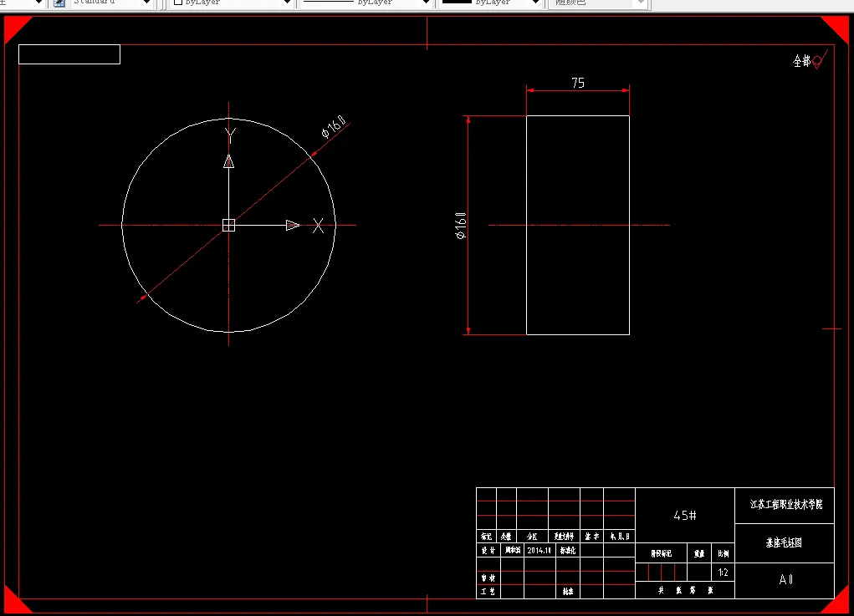
Task: Select the 全部 roughness note text
Action: pyautogui.click(x=801, y=61)
